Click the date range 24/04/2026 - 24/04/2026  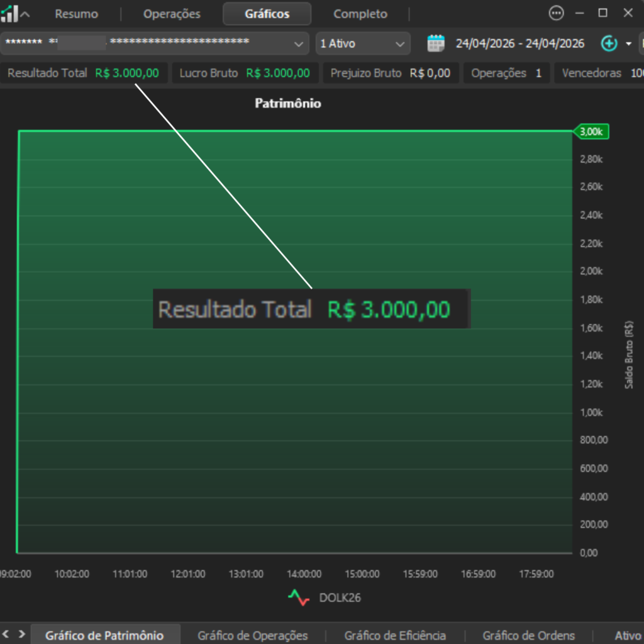pyautogui.click(x=520, y=43)
